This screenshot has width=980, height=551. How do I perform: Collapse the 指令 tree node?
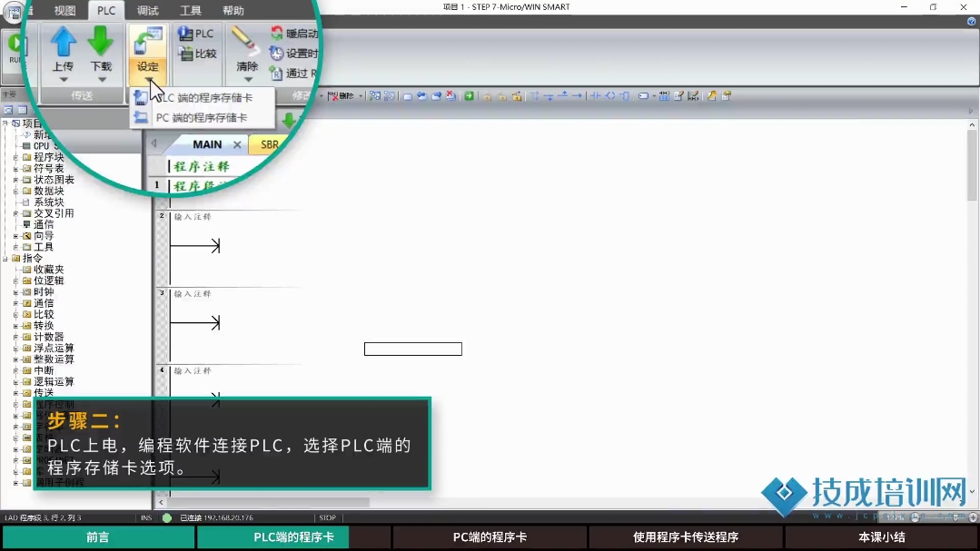(5, 259)
